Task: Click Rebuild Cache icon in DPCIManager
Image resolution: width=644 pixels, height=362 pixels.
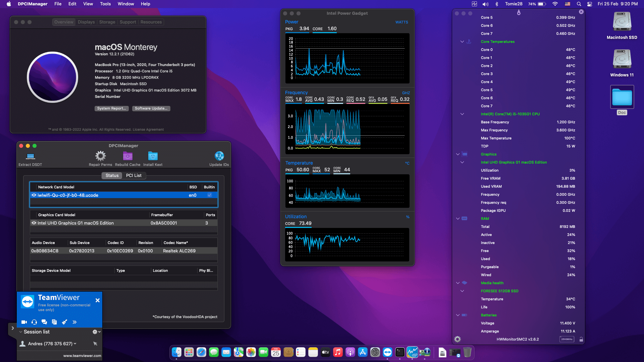Action: 127,156
